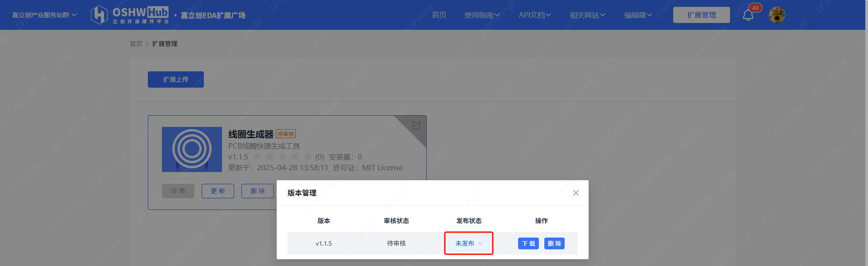Click the notification bell icon
This screenshot has width=868, height=266.
coord(748,15)
